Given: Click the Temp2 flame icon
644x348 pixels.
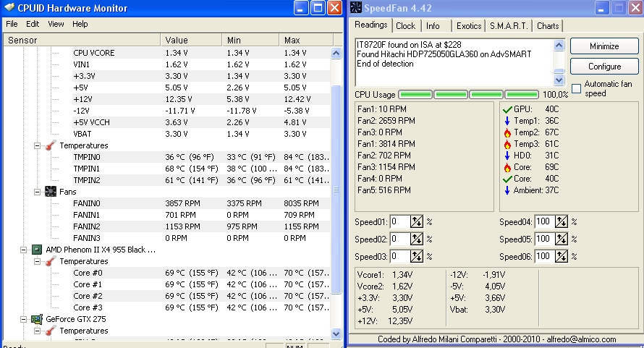Looking at the screenshot, I should pos(507,132).
